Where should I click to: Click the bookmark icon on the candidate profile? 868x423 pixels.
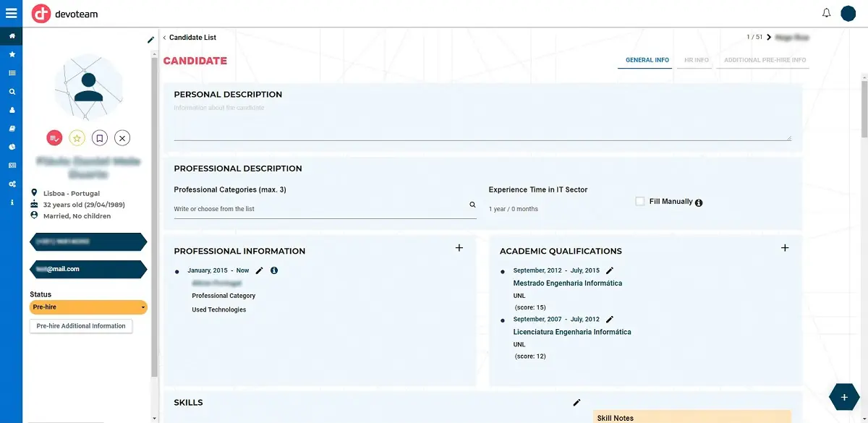(100, 137)
